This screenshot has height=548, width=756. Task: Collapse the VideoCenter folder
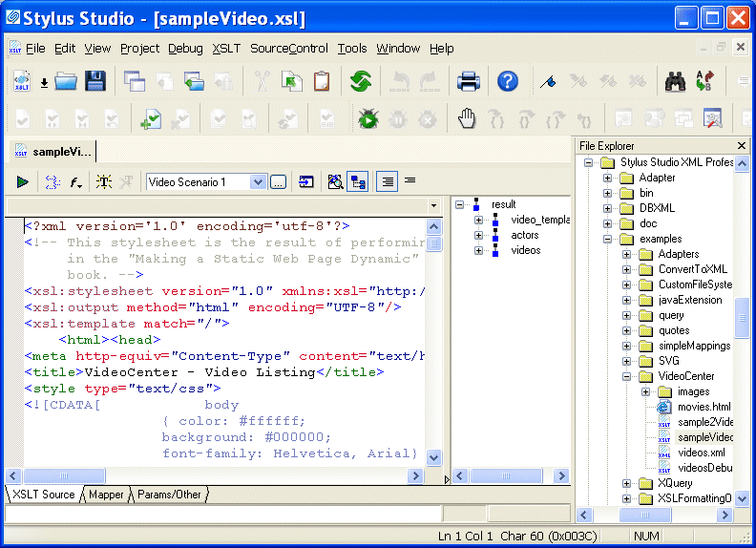(x=627, y=376)
